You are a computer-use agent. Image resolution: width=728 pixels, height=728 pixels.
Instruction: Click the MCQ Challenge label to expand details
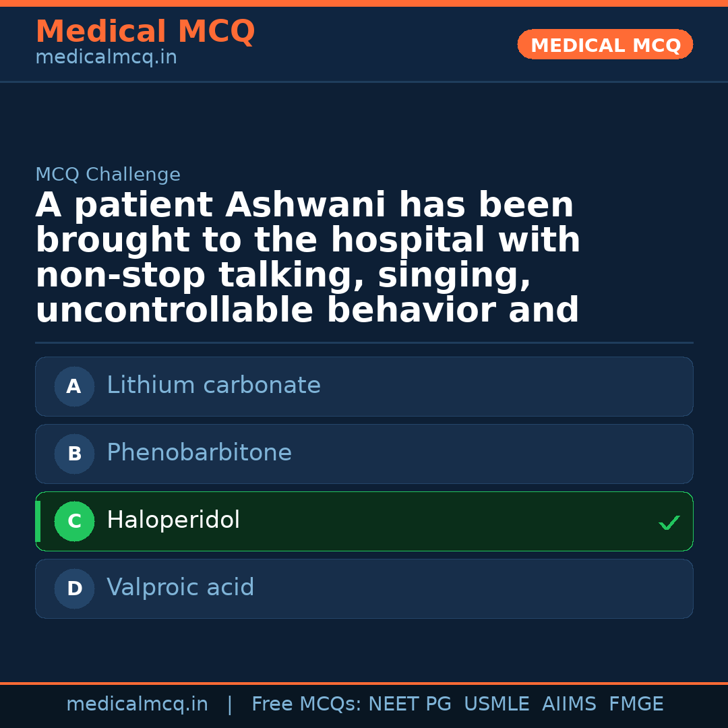tap(108, 174)
